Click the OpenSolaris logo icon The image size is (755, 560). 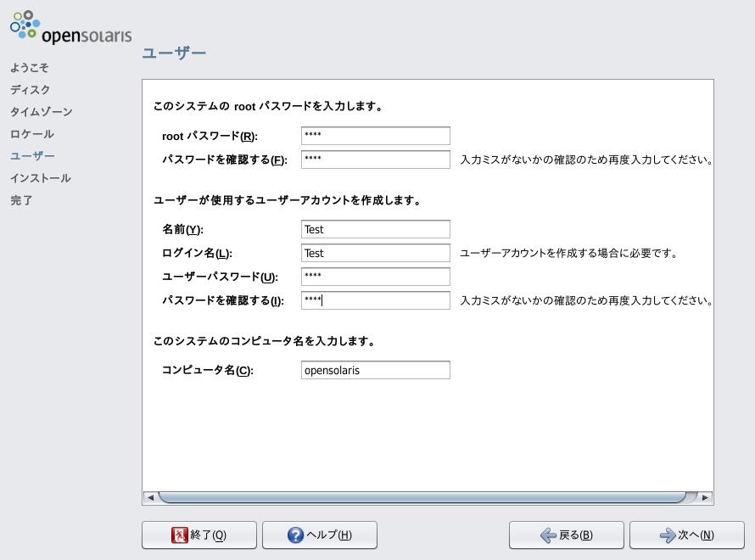(x=25, y=25)
